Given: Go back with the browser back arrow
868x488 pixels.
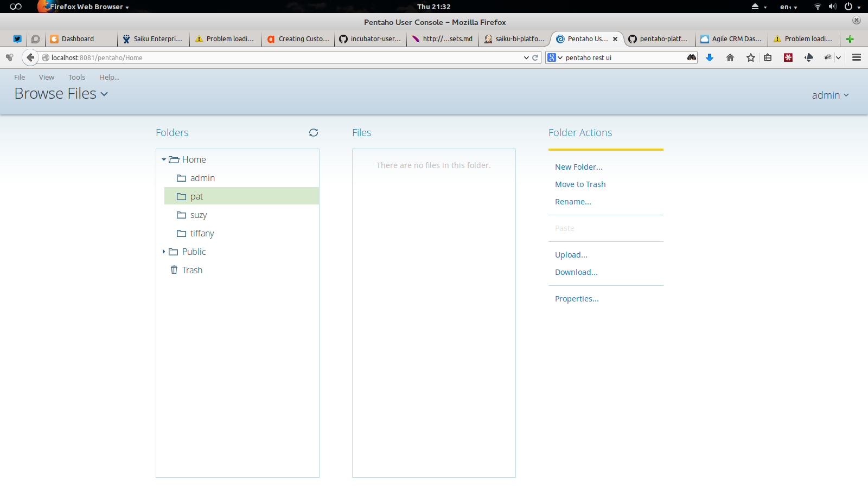Looking at the screenshot, I should click(30, 57).
